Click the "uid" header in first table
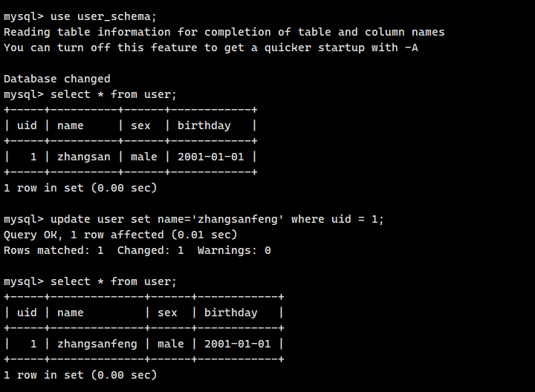Screen dimensions: 535x392 (27, 125)
